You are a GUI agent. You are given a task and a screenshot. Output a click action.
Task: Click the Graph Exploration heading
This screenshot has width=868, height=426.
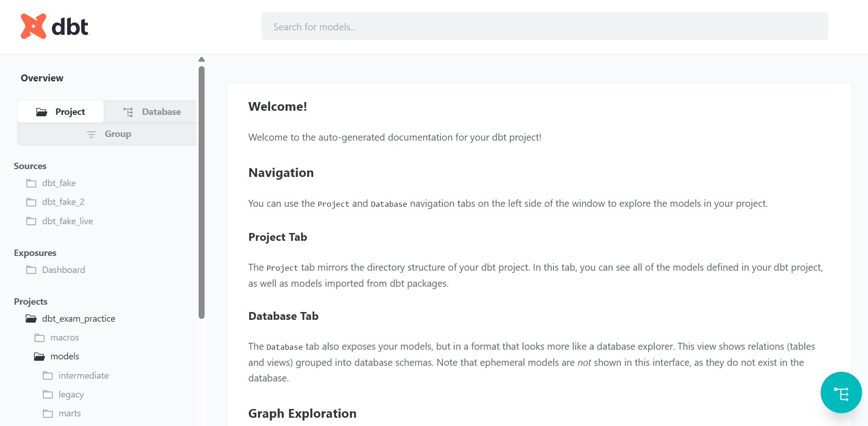click(302, 414)
